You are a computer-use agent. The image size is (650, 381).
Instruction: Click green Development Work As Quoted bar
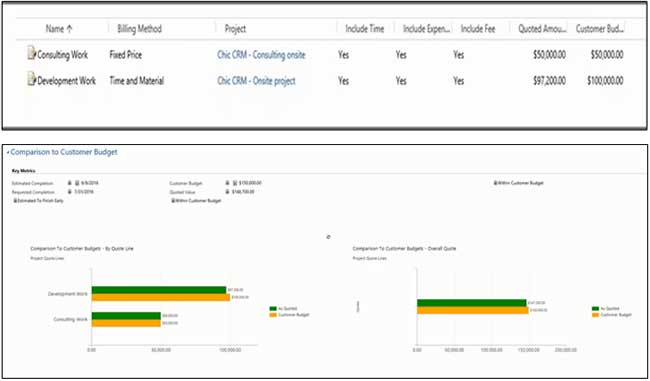point(159,290)
